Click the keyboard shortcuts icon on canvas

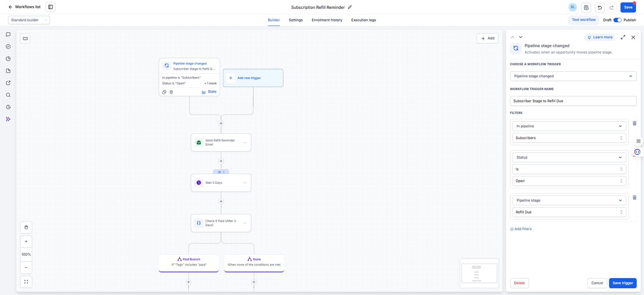click(25, 38)
